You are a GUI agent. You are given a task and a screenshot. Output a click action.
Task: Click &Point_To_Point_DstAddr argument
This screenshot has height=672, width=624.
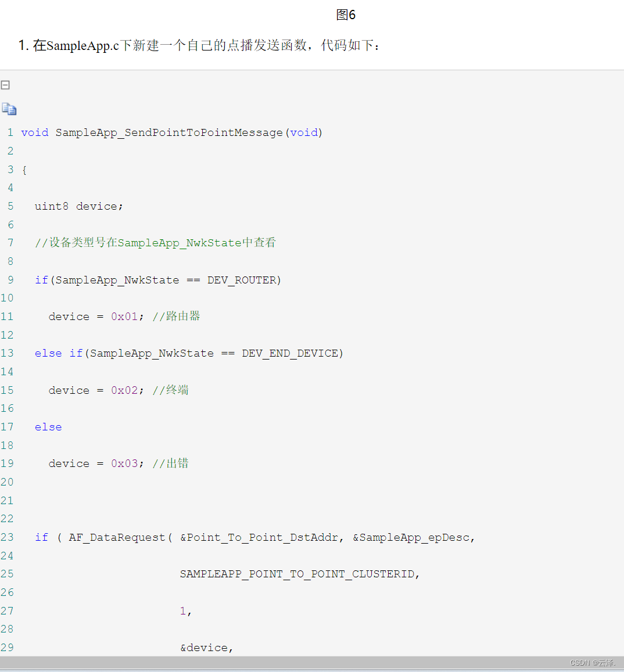[259, 537]
